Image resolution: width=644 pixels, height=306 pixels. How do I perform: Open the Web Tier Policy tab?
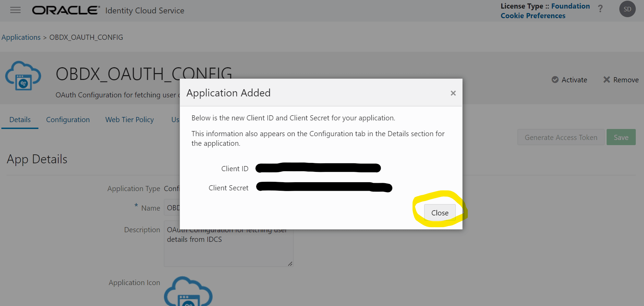click(129, 119)
